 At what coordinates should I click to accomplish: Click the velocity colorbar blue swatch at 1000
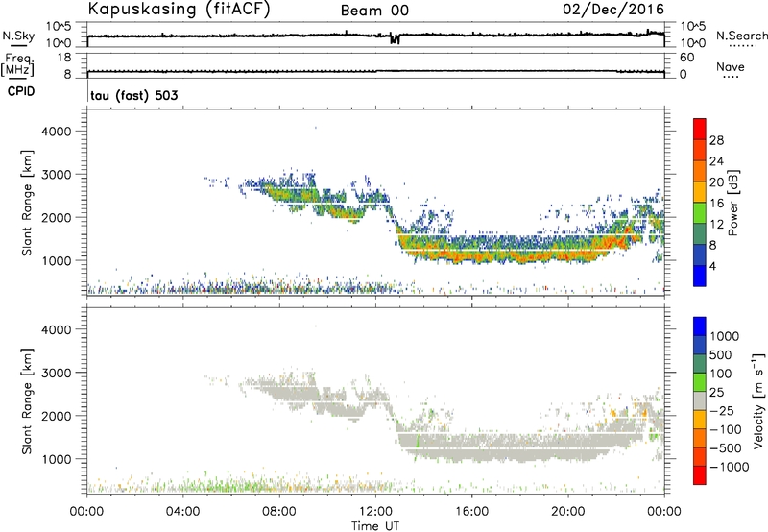[700, 326]
